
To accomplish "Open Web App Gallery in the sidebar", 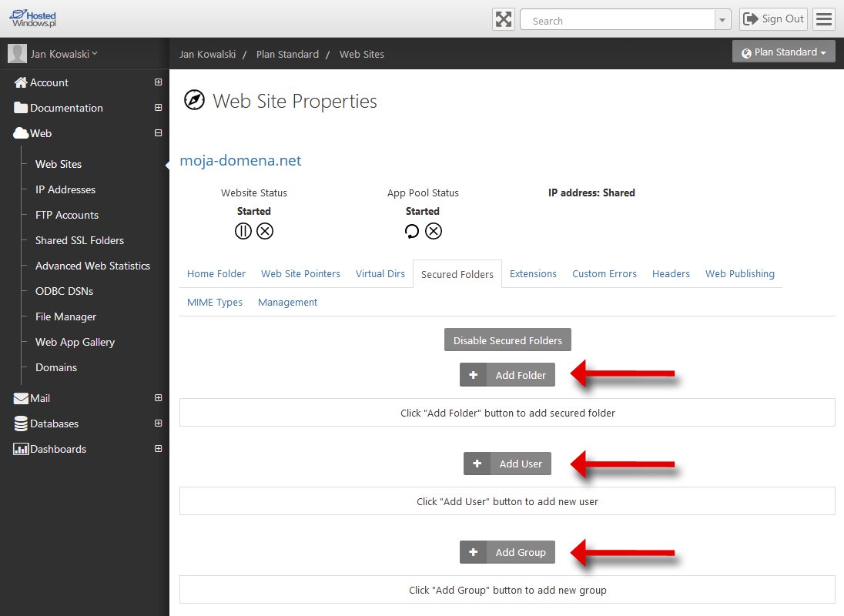I will [75, 342].
